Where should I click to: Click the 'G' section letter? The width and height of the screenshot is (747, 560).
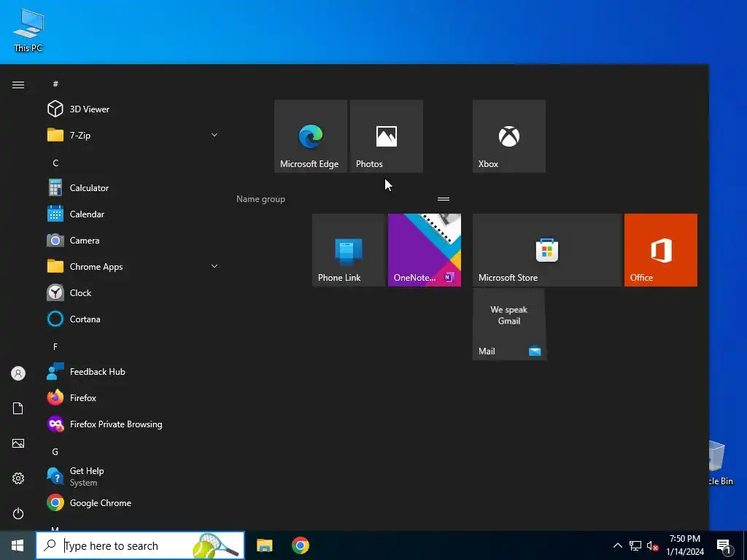tap(55, 451)
